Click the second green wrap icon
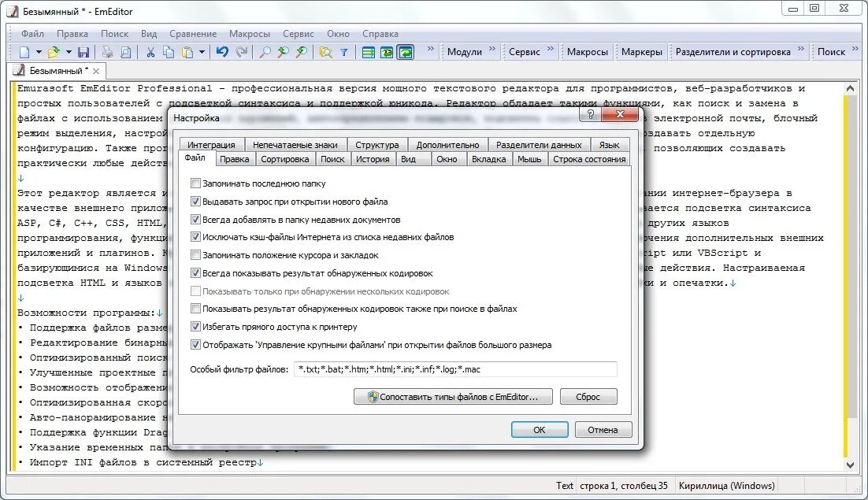Screen dimensions: 868x500 (387, 52)
